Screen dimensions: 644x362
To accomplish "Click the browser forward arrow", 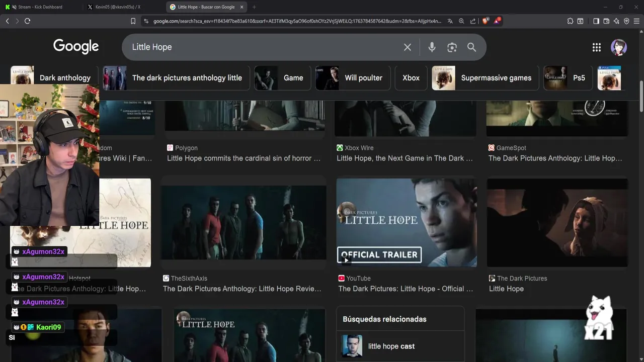I will (x=17, y=21).
